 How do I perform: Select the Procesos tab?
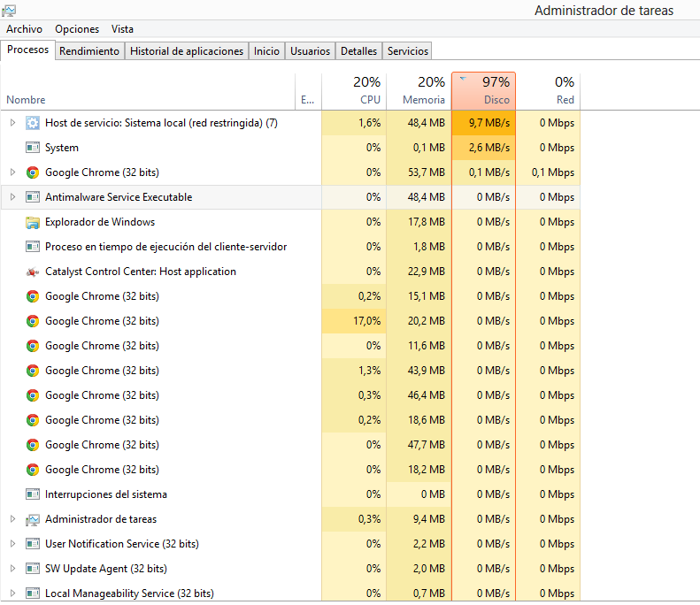[x=27, y=50]
